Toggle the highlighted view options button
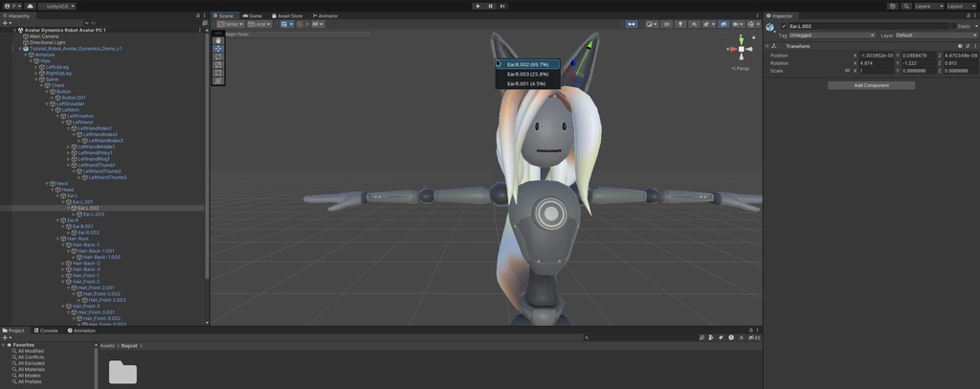The image size is (980, 389). pos(632,24)
